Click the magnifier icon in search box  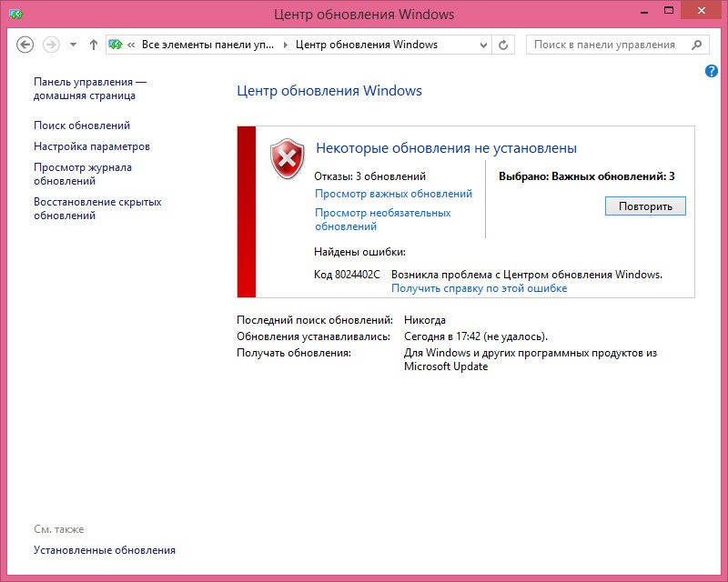(x=696, y=45)
